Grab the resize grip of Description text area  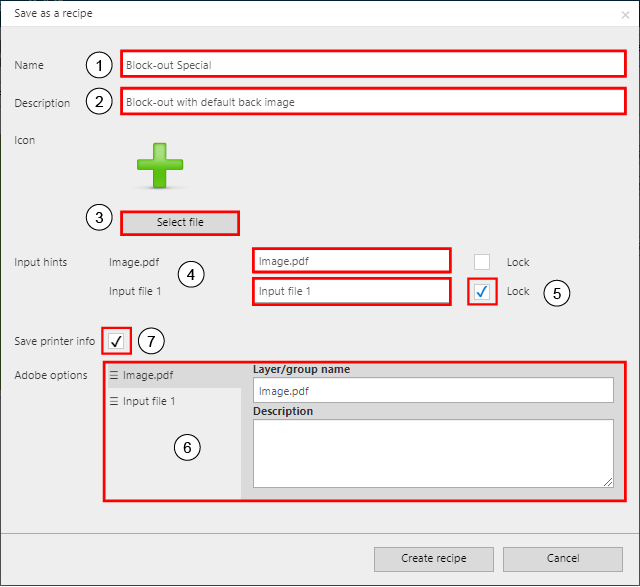click(608, 481)
